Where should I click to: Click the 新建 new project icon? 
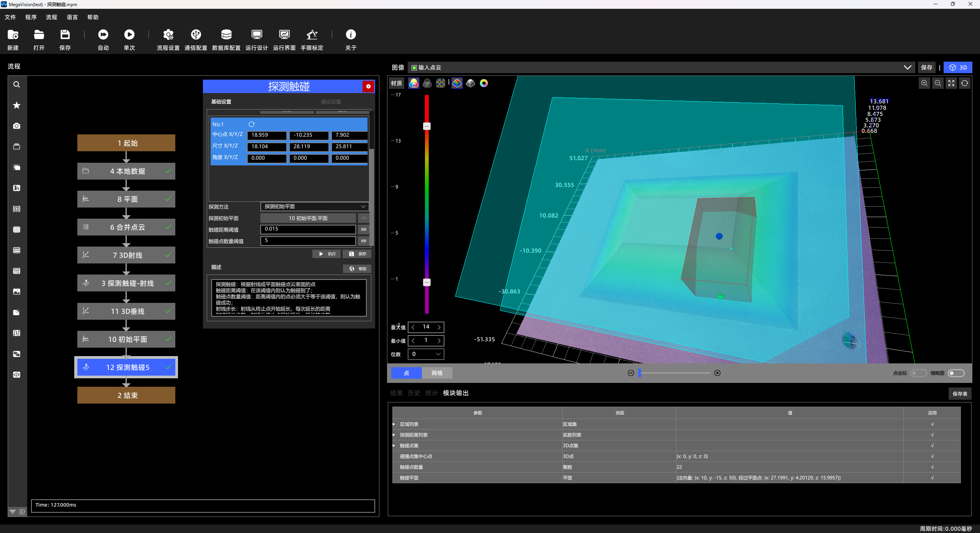click(13, 35)
